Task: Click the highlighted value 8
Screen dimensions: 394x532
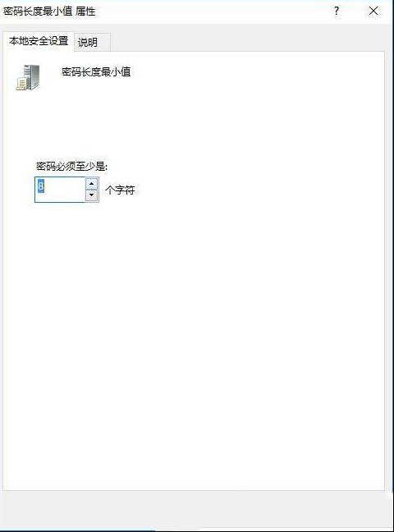Action: pyautogui.click(x=41, y=186)
